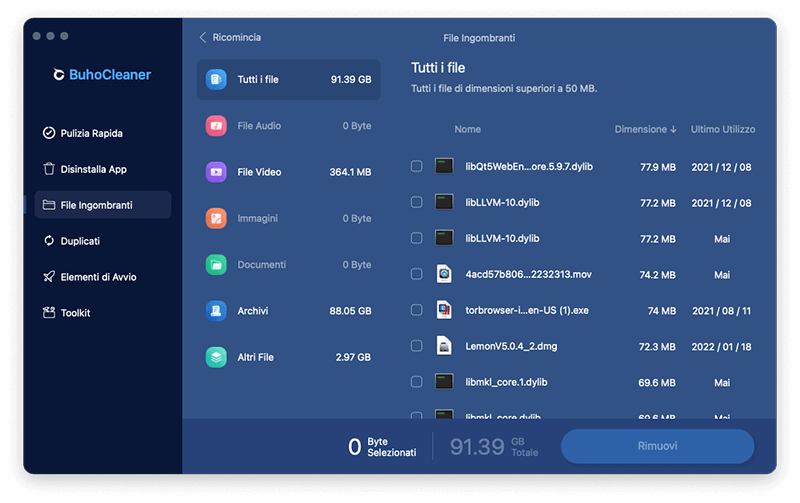The height and width of the screenshot is (503, 800).
Task: Click the Altri File layers icon
Action: [x=216, y=357]
